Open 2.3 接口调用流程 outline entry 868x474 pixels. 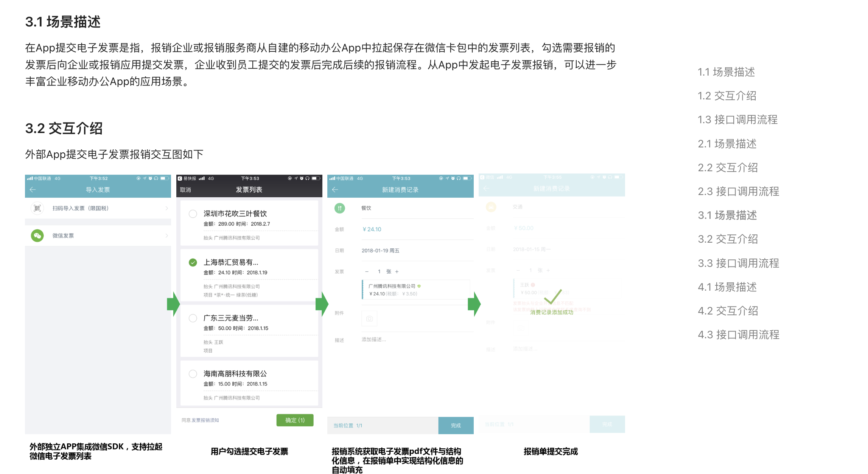[738, 191]
